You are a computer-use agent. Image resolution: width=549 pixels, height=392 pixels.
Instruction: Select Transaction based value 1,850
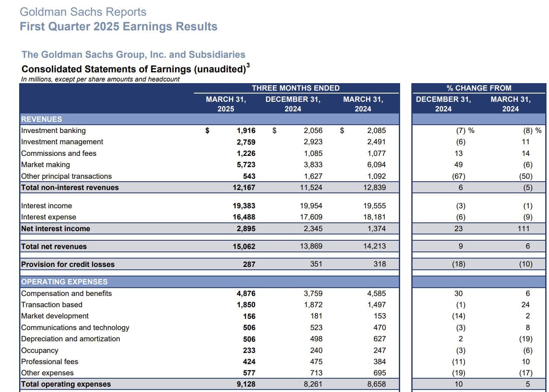(246, 305)
